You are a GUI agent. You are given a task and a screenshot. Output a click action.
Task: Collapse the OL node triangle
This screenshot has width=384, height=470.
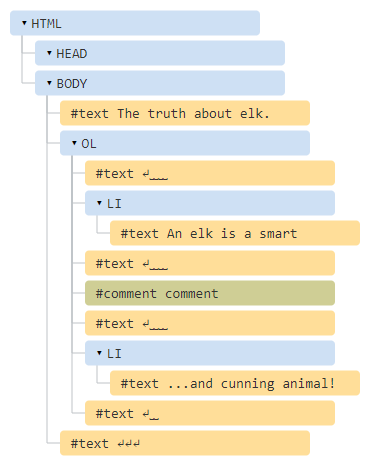tap(74, 143)
